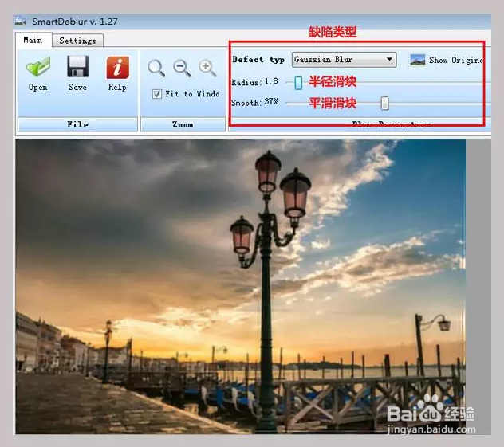Zoom in with the plus magnifier
This screenshot has height=447, width=504.
pyautogui.click(x=207, y=68)
